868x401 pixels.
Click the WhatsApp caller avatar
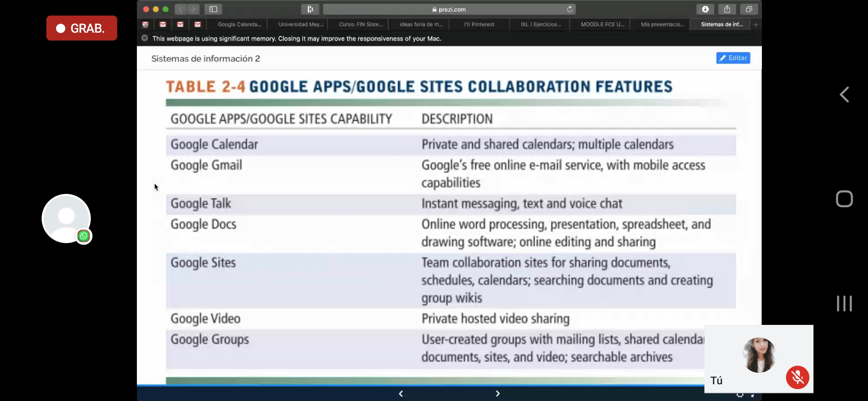[x=66, y=218]
